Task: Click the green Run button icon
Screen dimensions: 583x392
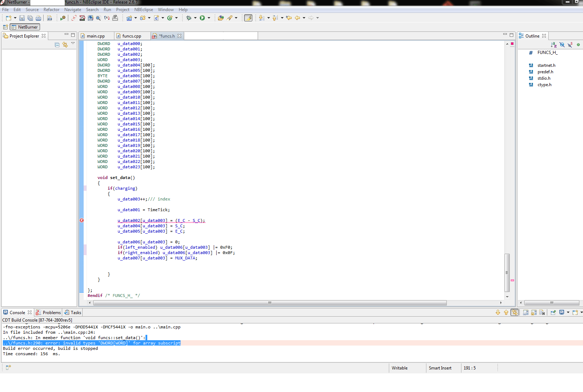Action: pyautogui.click(x=202, y=18)
